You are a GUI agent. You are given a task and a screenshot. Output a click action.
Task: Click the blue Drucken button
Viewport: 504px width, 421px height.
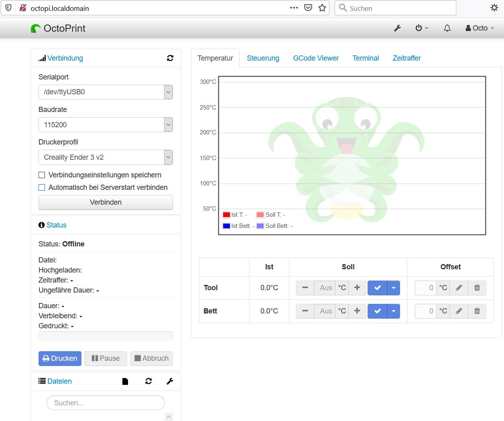pos(60,358)
